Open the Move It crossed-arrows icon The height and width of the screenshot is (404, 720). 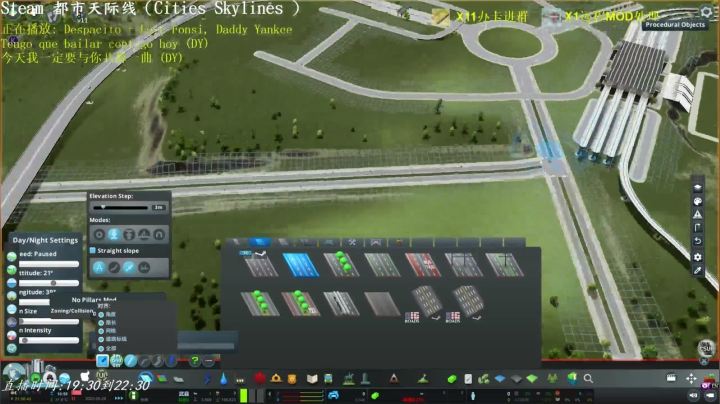[691, 378]
